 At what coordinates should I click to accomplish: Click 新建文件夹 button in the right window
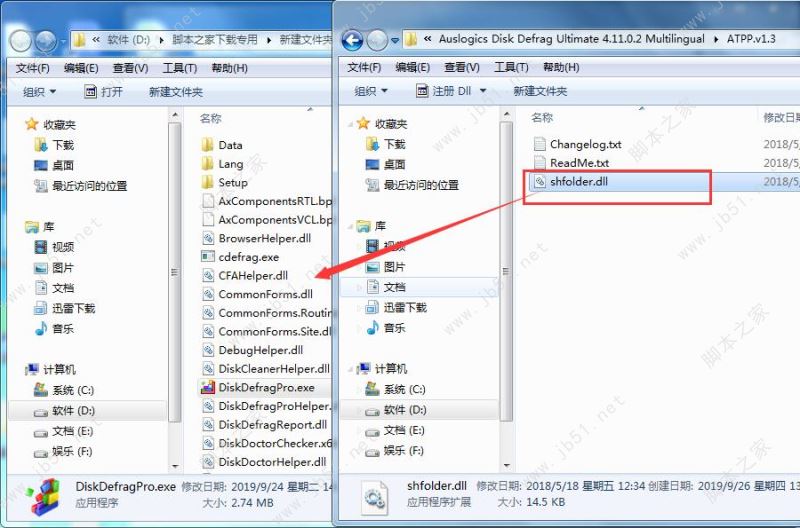click(540, 91)
